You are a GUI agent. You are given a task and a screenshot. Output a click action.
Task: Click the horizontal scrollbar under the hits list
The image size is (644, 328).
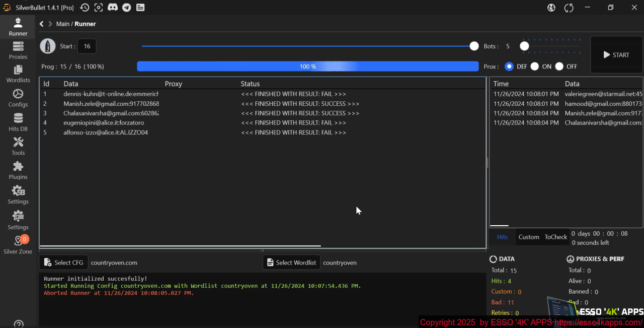tap(499, 226)
